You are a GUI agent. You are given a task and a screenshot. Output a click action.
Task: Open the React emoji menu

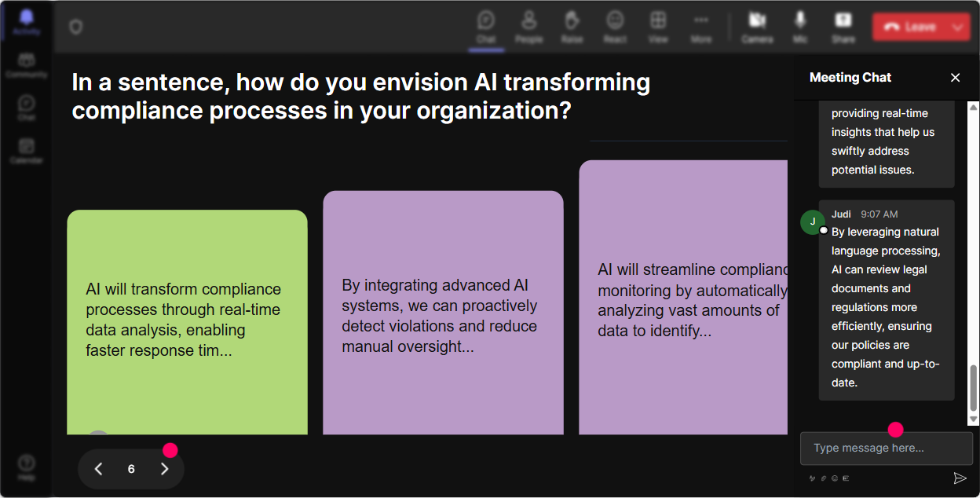[615, 27]
